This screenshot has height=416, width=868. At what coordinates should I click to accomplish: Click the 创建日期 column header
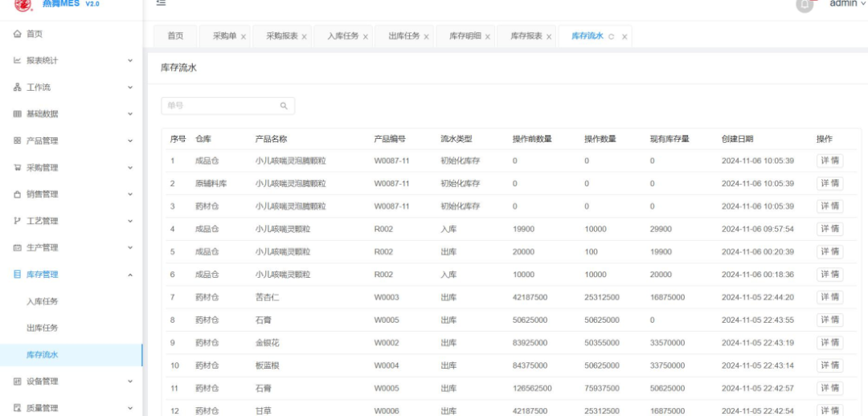click(737, 140)
